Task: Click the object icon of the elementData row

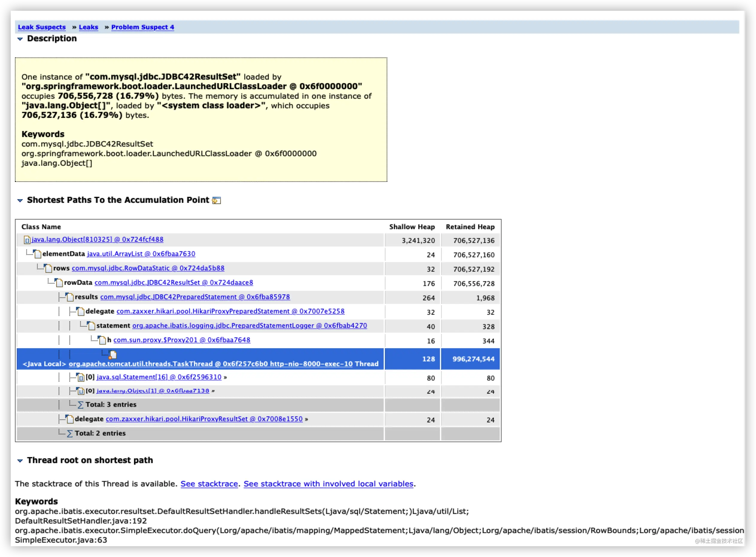Action: (x=37, y=254)
